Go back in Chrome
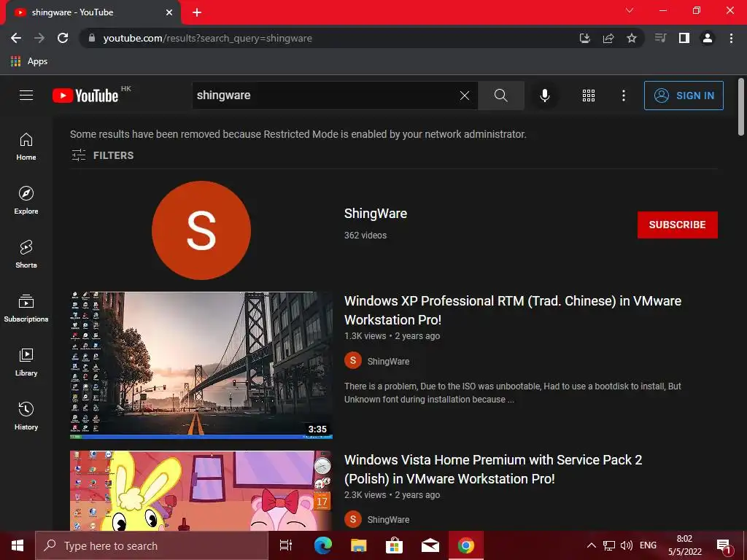This screenshot has height=560, width=747. tap(16, 38)
